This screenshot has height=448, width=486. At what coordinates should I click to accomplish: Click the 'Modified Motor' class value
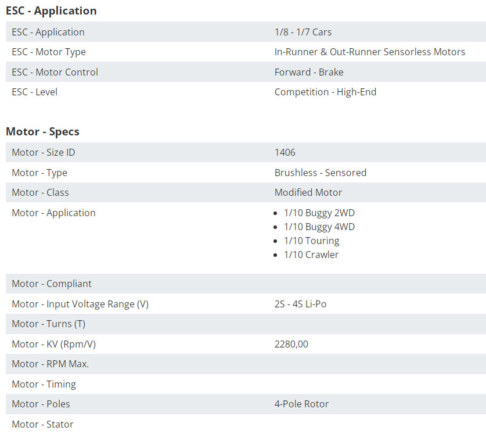308,192
